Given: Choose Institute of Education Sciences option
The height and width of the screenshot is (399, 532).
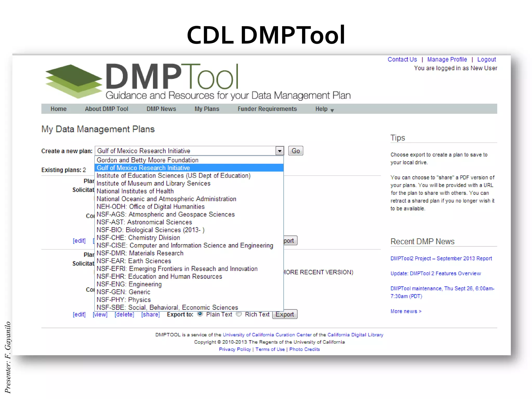Looking at the screenshot, I should pyautogui.click(x=189, y=176).
